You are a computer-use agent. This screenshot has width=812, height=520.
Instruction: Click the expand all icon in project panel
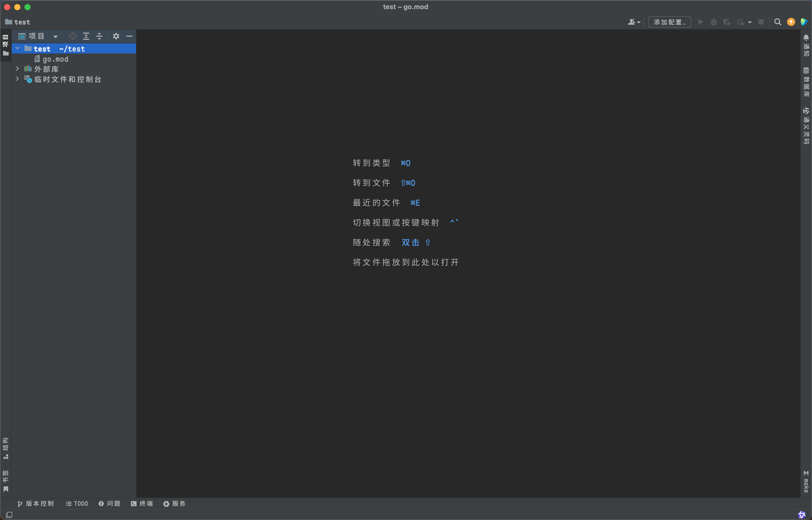86,36
